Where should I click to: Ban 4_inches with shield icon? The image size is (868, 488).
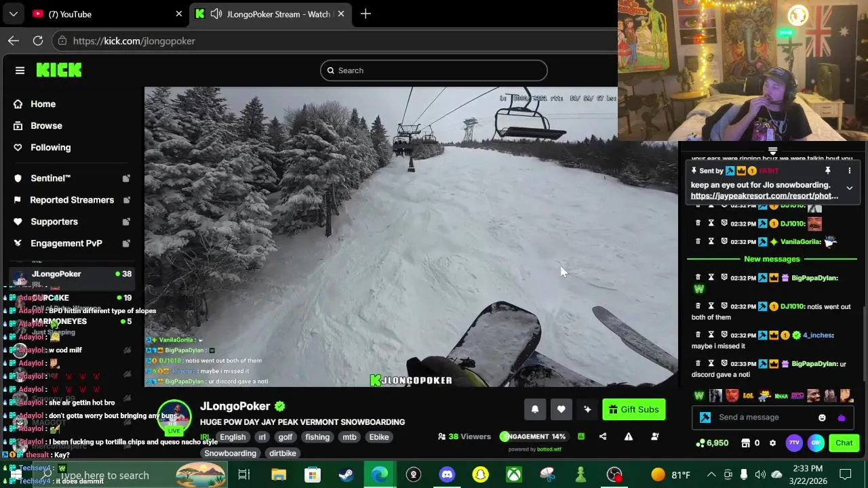724,335
